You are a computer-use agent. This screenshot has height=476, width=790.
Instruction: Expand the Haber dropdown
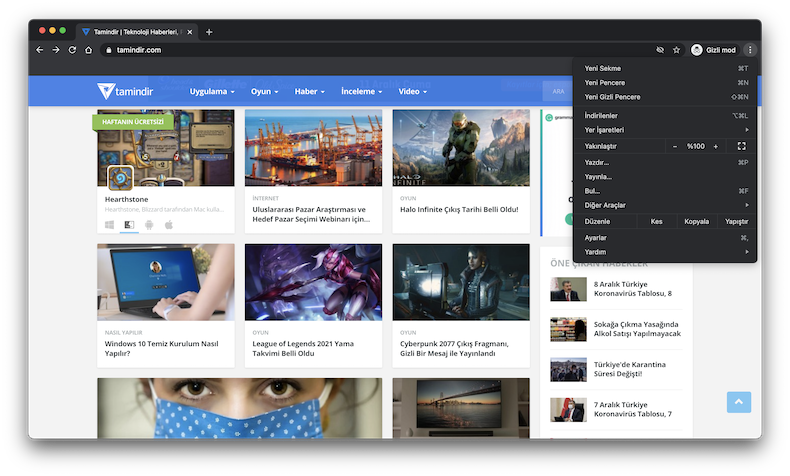pyautogui.click(x=309, y=91)
